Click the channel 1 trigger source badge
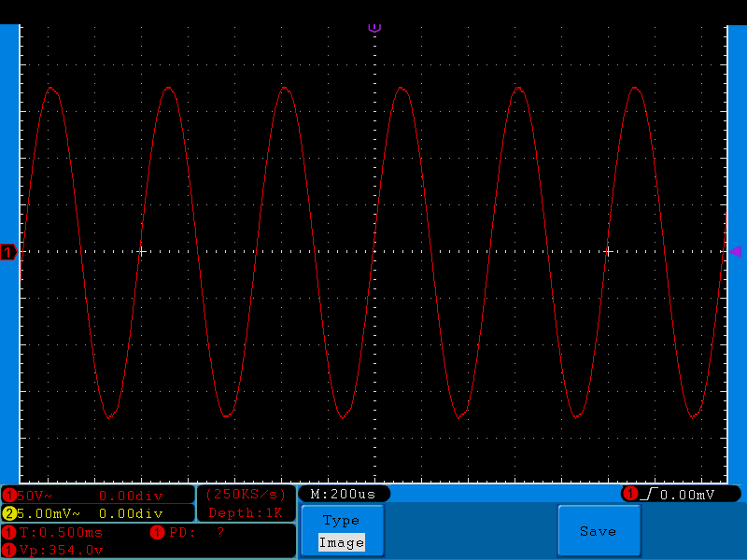 coord(630,494)
